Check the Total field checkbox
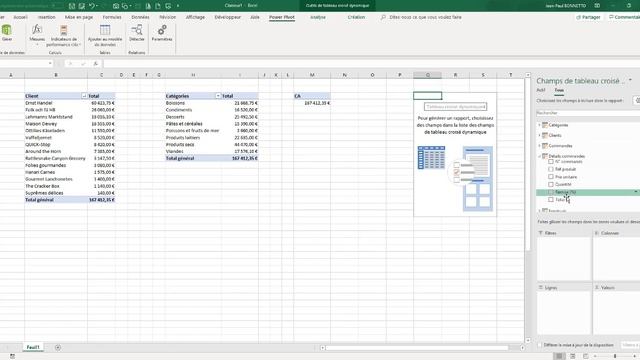The image size is (640, 360). pos(551,200)
